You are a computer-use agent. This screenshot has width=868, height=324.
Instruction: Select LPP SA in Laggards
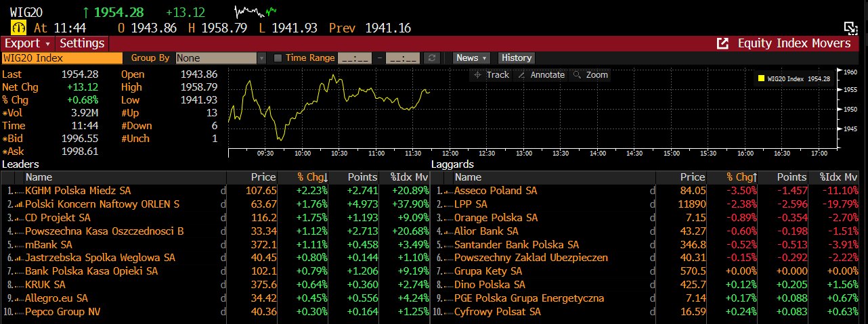coord(471,204)
